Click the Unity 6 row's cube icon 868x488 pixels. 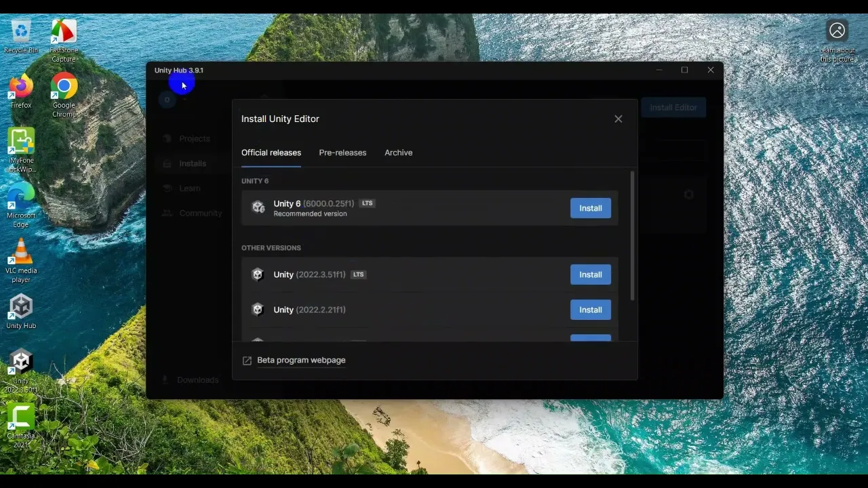pyautogui.click(x=258, y=207)
